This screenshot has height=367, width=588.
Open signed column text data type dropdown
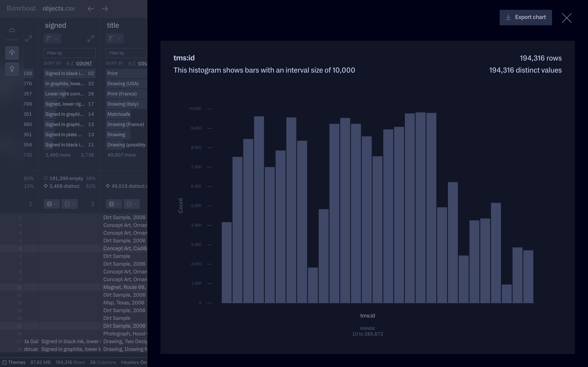52,204
